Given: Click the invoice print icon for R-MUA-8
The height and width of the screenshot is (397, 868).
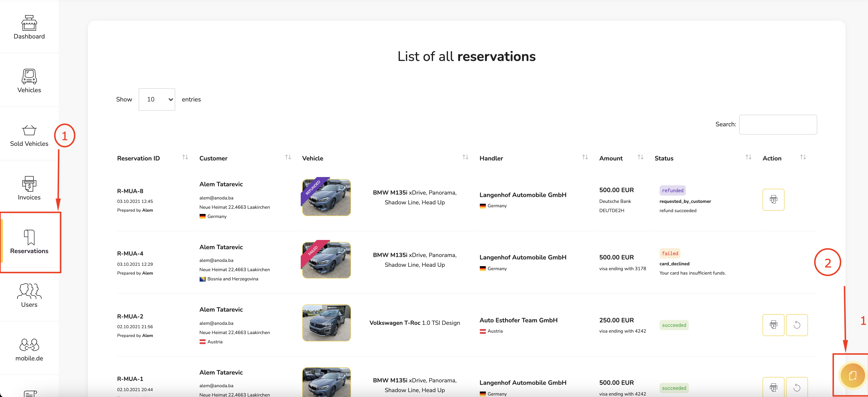Looking at the screenshot, I should (x=773, y=200).
